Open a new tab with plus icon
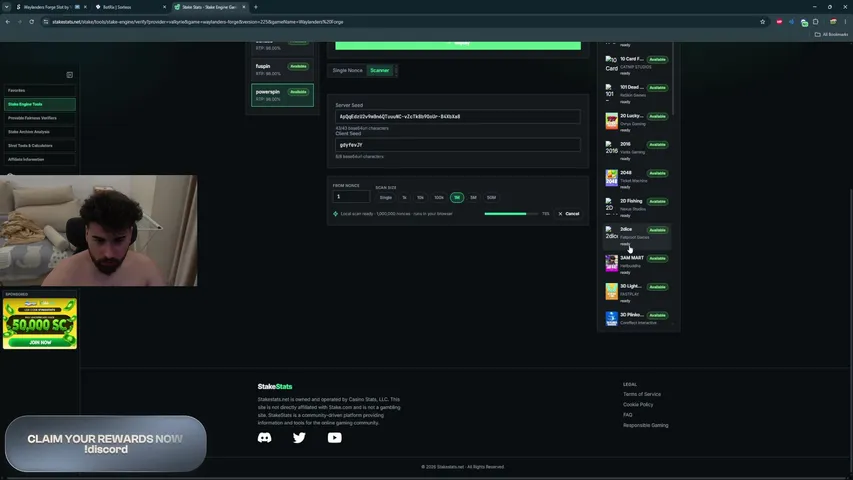The image size is (853, 480). [256, 7]
